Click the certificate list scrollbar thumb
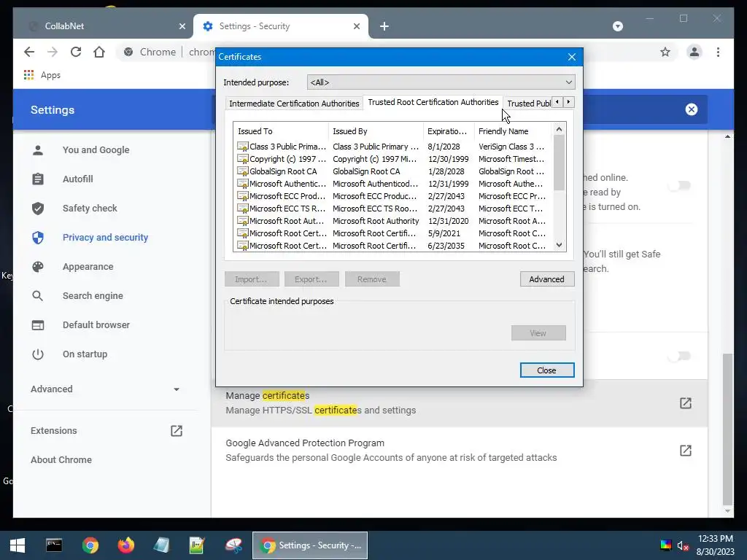Viewport: 747px width, 560px height. (x=560, y=163)
